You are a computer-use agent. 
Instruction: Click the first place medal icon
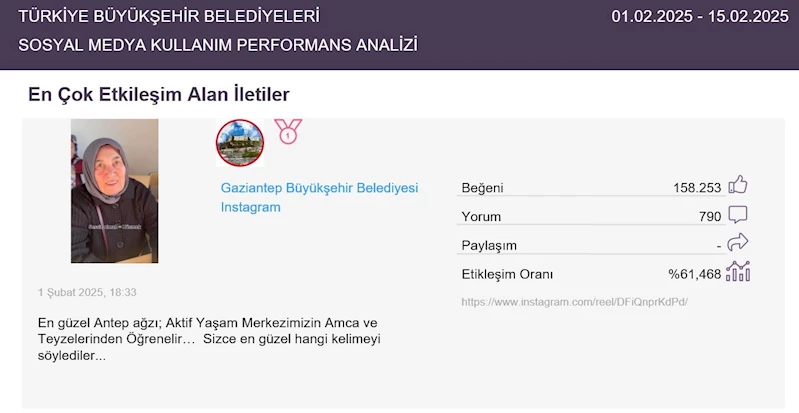click(288, 131)
